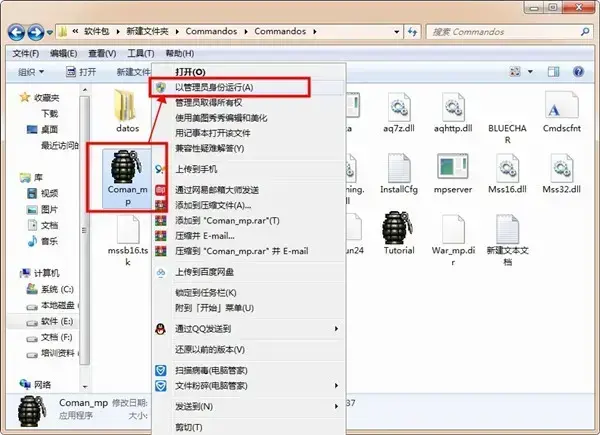The image size is (600, 435).
Task: Click the refresh icon beside address bar
Action: point(412,32)
